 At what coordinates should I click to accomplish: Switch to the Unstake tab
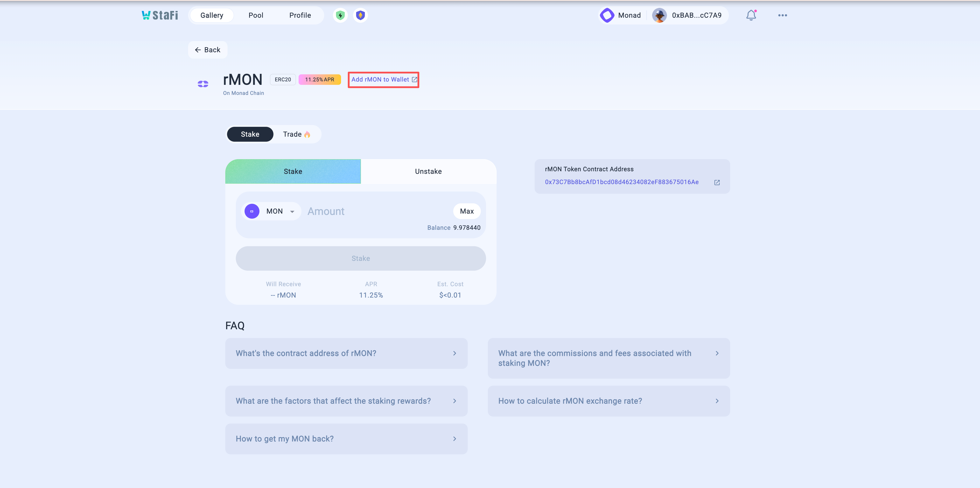pyautogui.click(x=428, y=172)
